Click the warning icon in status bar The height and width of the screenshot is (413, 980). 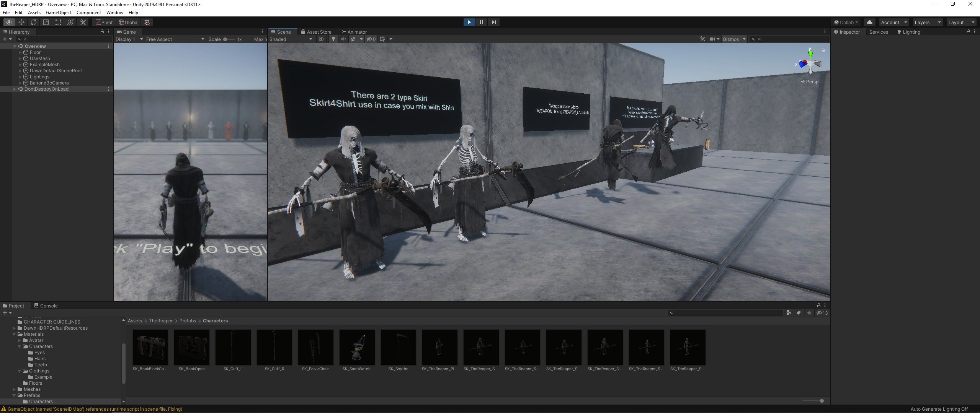pos(4,409)
